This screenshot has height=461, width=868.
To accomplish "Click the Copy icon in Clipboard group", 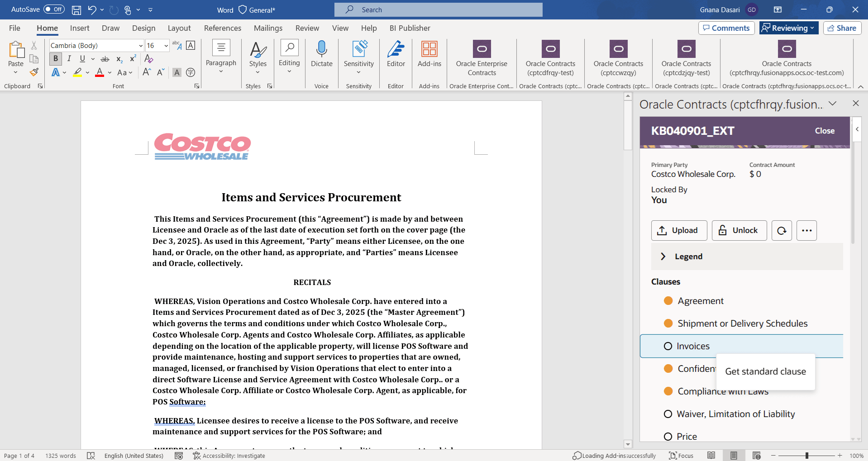I will [34, 59].
